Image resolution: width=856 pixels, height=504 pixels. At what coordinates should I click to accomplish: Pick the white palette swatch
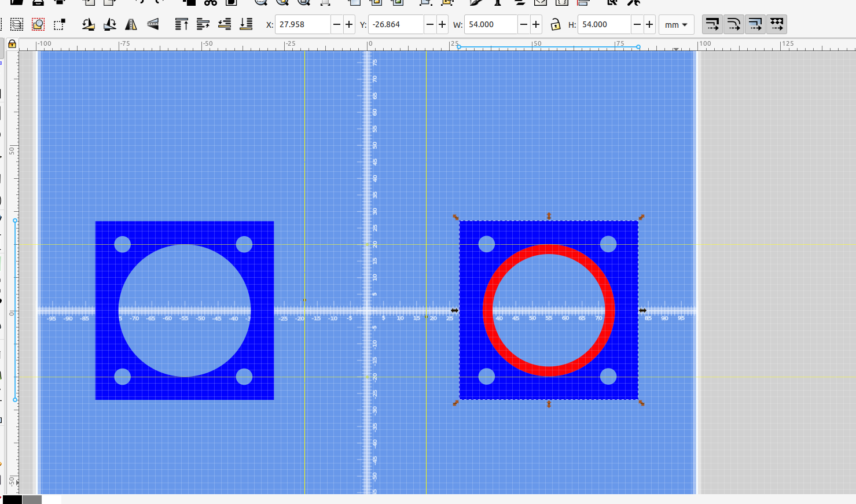coord(52,499)
